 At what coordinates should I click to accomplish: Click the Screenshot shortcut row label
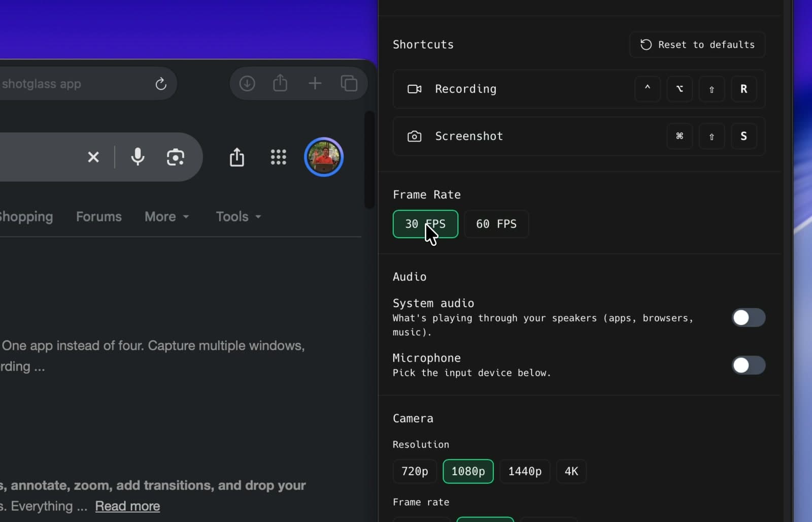click(x=469, y=136)
